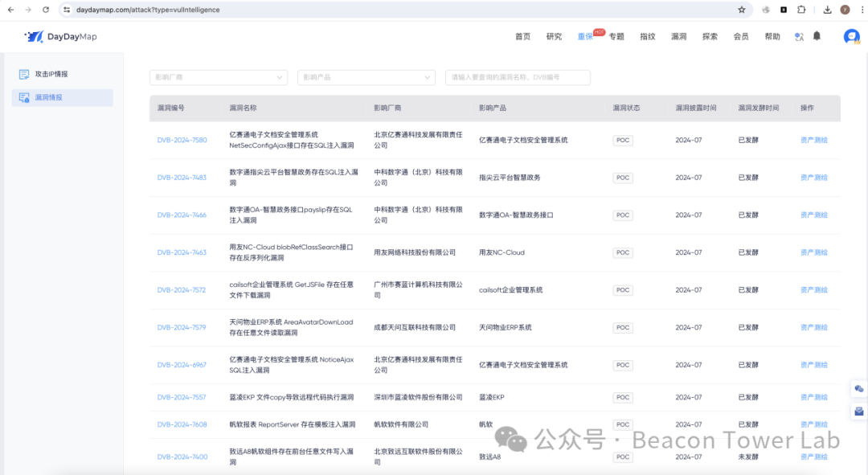Screen dimensions: 868x475
Task: Click 用友NC-Cloud product cell
Action: [x=502, y=252]
